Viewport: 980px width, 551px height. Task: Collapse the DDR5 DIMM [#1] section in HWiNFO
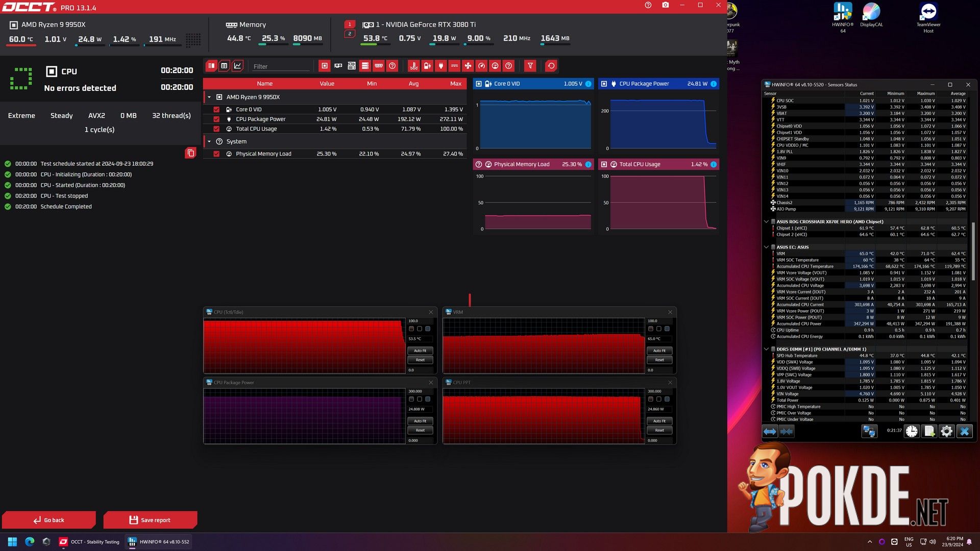pyautogui.click(x=766, y=349)
